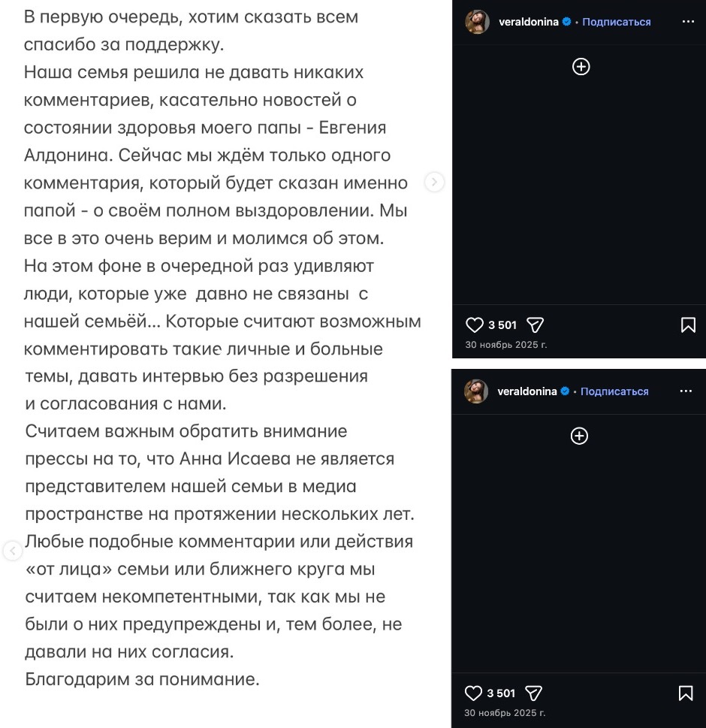Click the veraldonina username in the upper post
The height and width of the screenshot is (728, 706).
pyautogui.click(x=529, y=22)
